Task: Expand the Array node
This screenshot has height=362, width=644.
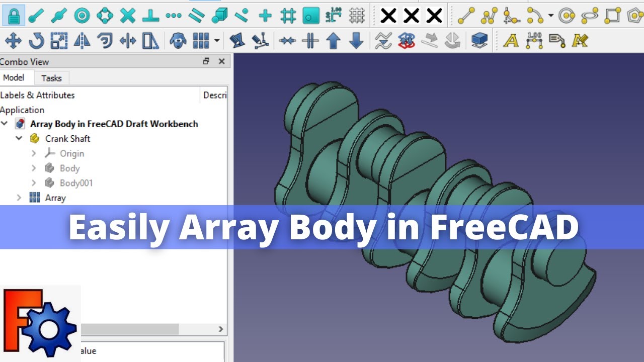Action: click(x=19, y=198)
